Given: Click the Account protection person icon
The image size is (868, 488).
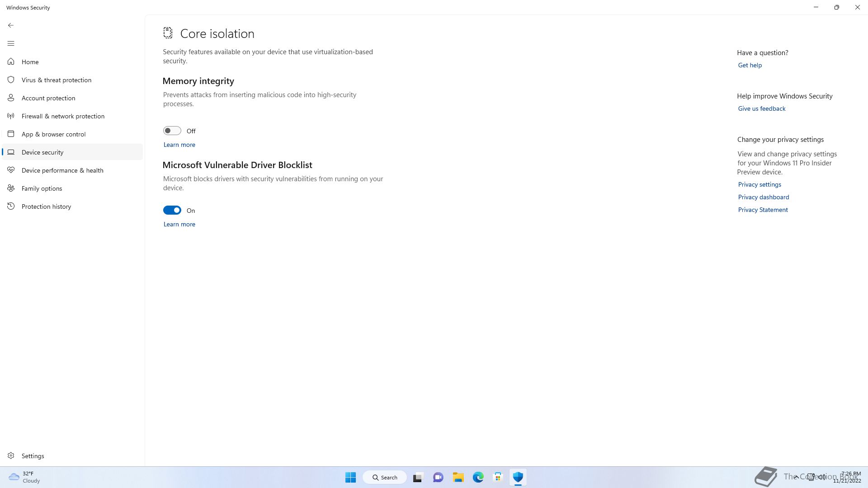Looking at the screenshot, I should click(x=11, y=98).
